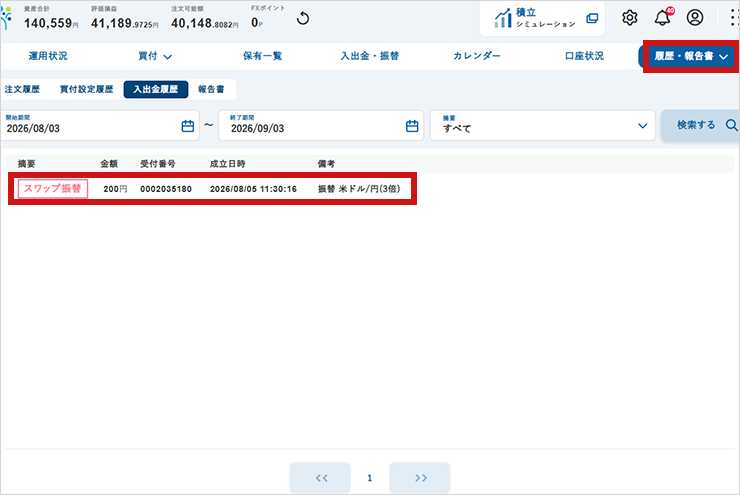Open user account profile icon

695,17
